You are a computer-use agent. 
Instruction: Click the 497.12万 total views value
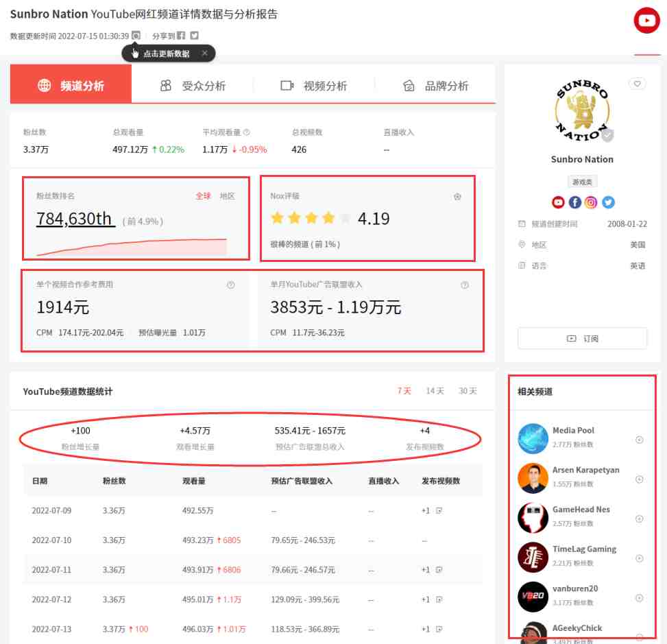[x=130, y=150]
